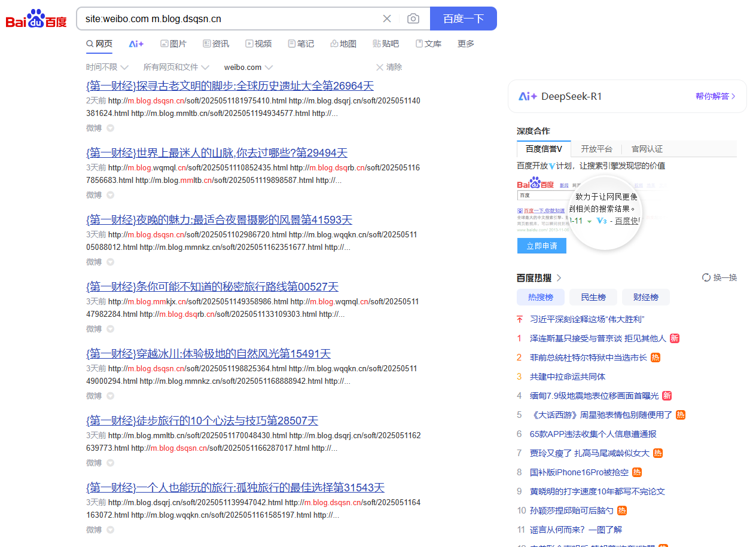Open hot topic 共建中拉命运共同体
Viewport: 756px width, 547px height.
point(568,377)
